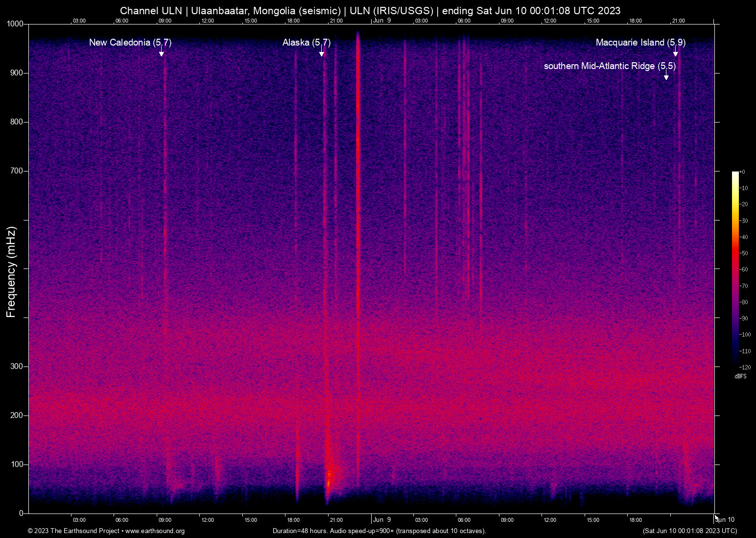Click the arrow marker under New Caledonia label
This screenshot has height=538, width=756.
(161, 53)
